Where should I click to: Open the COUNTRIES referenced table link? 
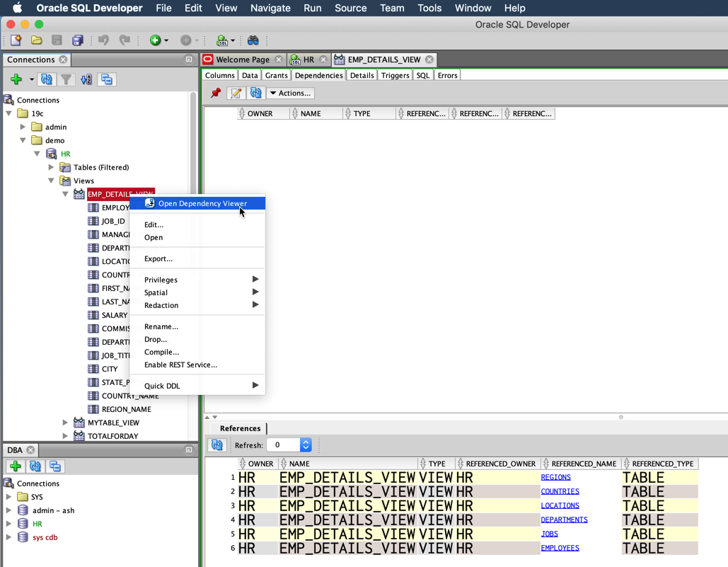coord(560,491)
